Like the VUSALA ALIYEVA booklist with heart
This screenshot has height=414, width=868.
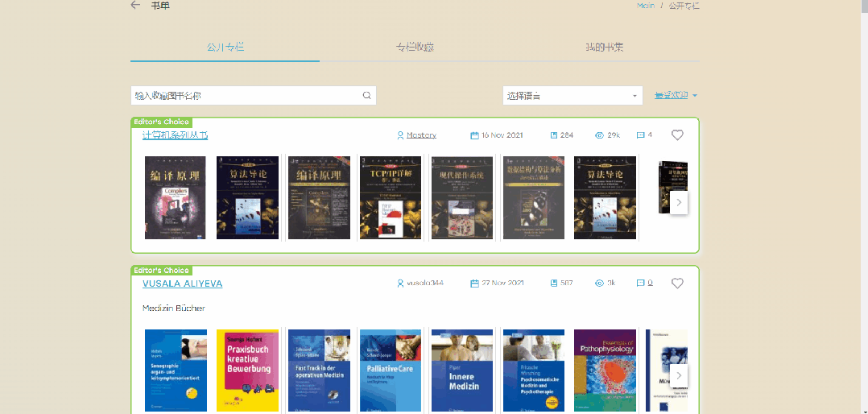point(677,284)
